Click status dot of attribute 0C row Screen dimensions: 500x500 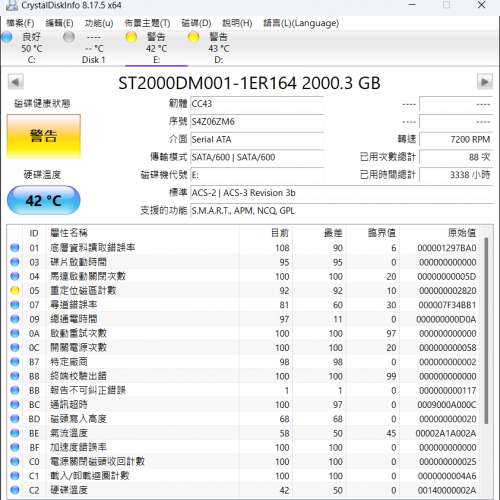(x=15, y=348)
